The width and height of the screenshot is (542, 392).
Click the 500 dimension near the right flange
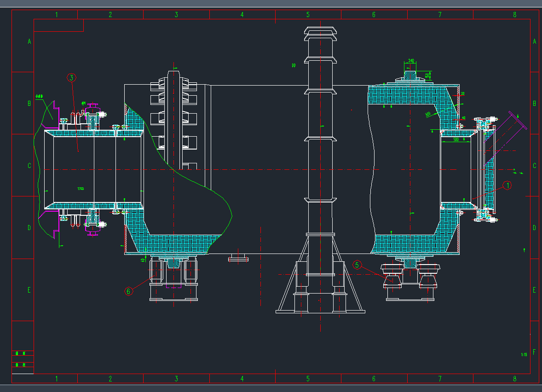click(456, 138)
